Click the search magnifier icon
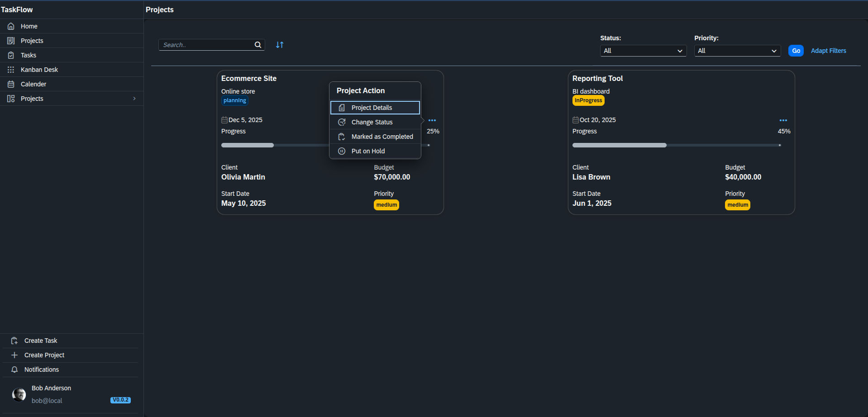 click(258, 45)
